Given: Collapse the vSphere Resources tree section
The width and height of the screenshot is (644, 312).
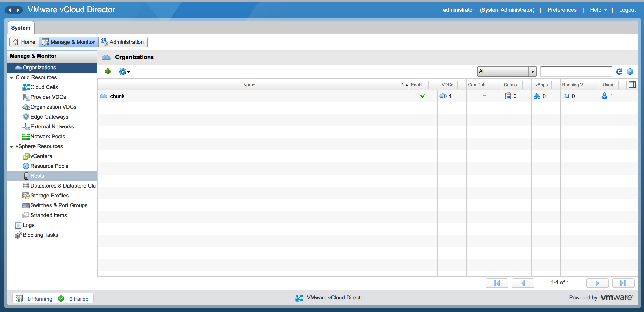Looking at the screenshot, I should coord(11,147).
